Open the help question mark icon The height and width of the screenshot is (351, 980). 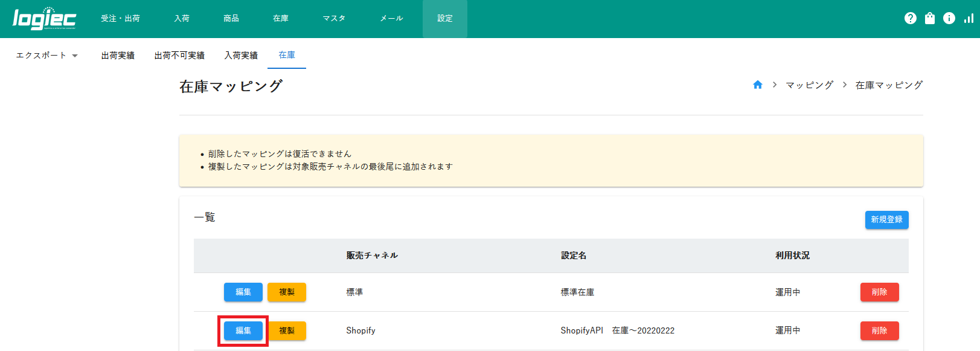[x=910, y=19]
